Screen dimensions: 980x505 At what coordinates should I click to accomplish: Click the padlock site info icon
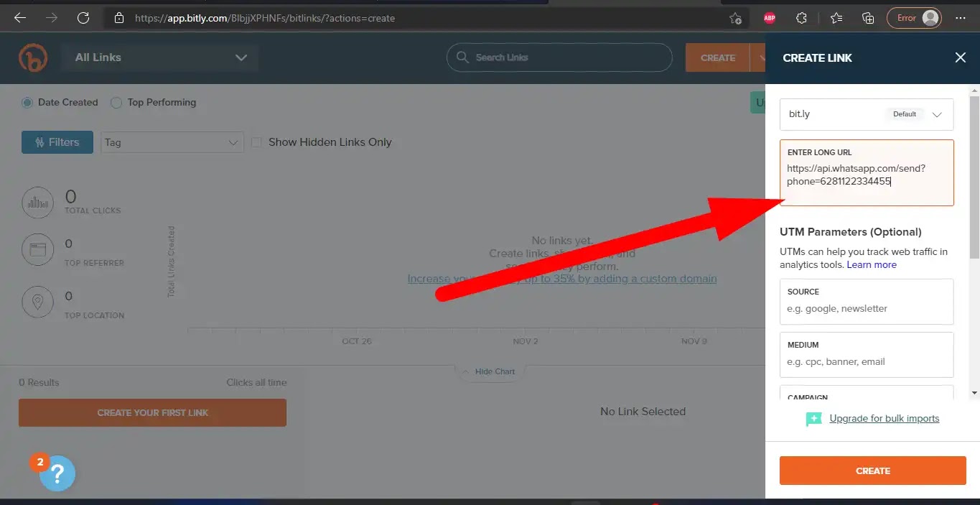(x=119, y=18)
